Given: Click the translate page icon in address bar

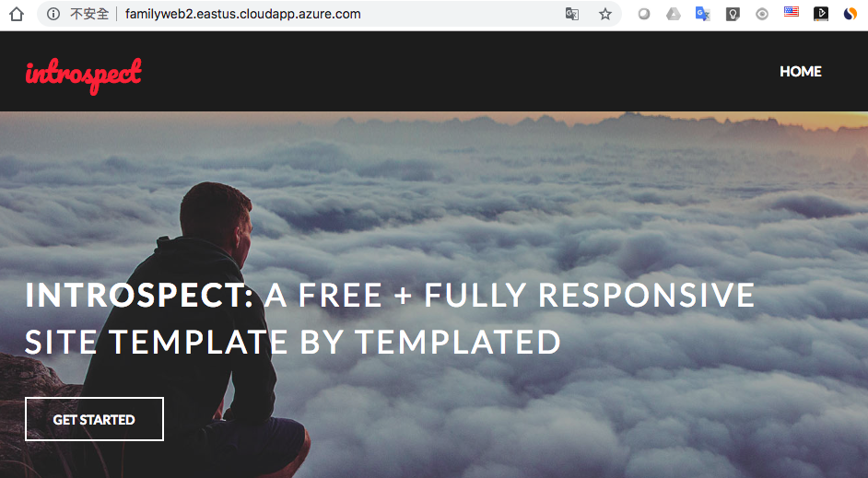Looking at the screenshot, I should [572, 14].
